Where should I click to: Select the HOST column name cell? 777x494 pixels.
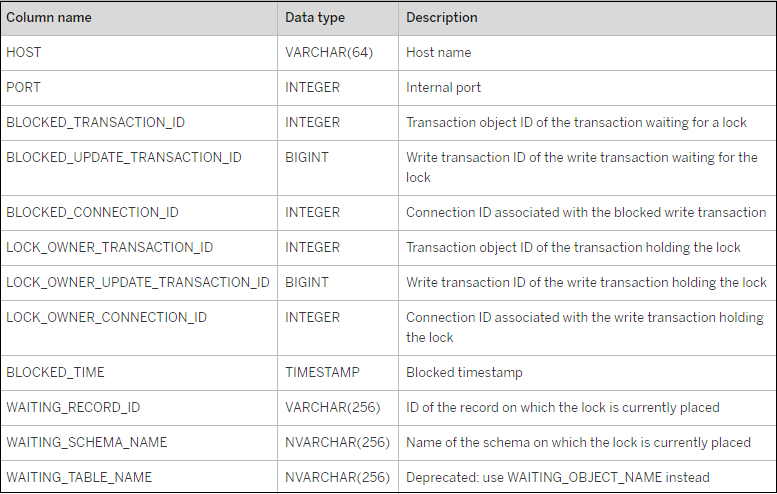point(24,52)
